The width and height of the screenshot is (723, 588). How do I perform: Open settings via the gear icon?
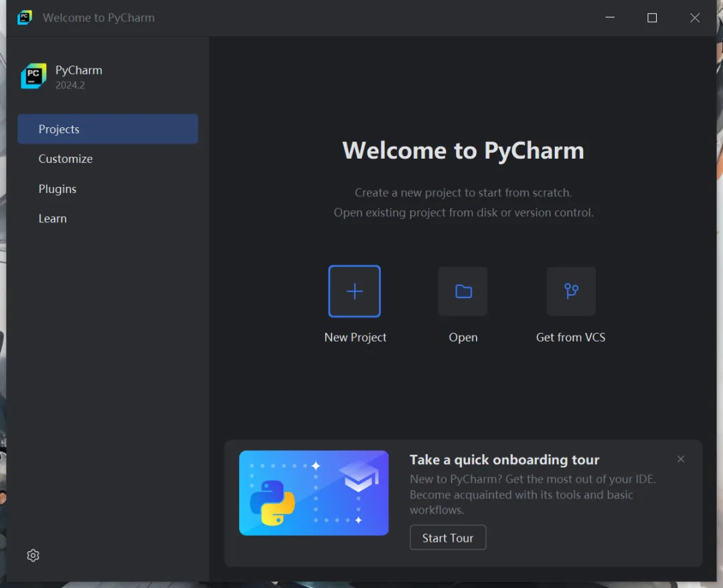33,555
